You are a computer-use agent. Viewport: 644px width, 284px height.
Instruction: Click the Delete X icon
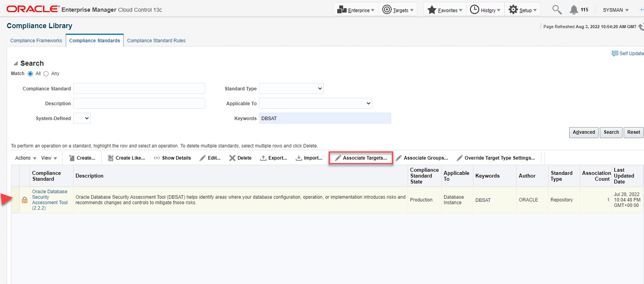point(232,158)
